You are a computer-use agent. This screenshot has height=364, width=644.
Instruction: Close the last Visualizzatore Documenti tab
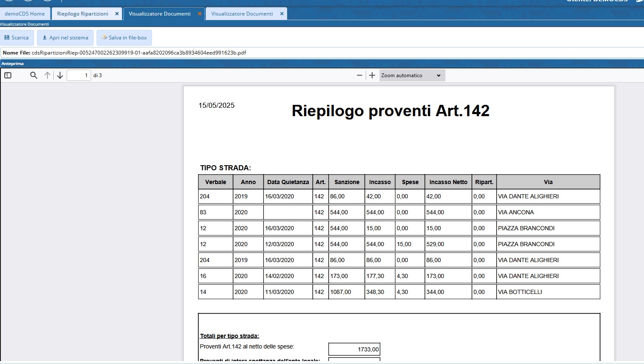282,14
